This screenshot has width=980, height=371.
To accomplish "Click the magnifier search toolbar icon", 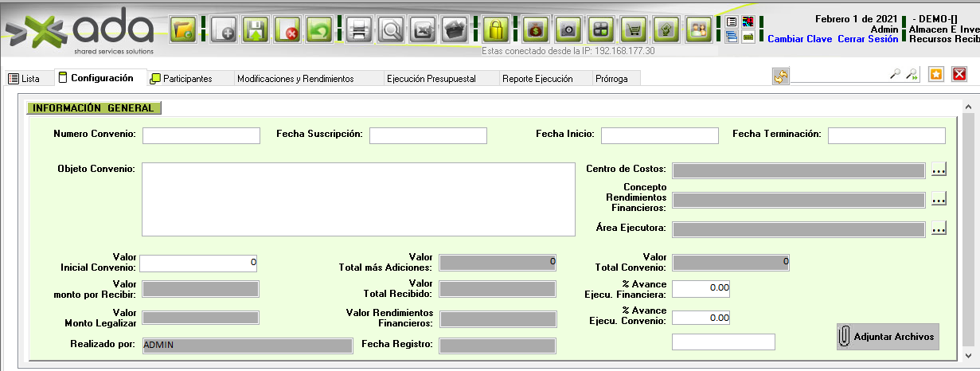I will 392,30.
